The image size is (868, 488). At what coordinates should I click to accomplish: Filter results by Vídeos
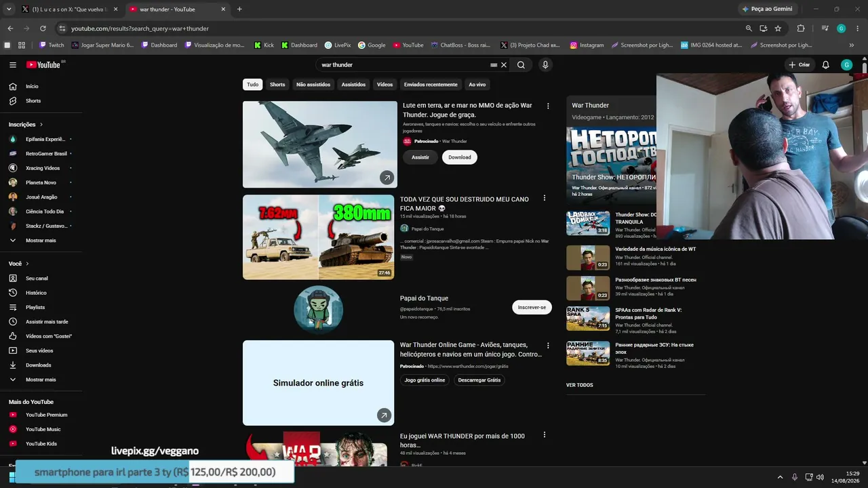pos(385,85)
